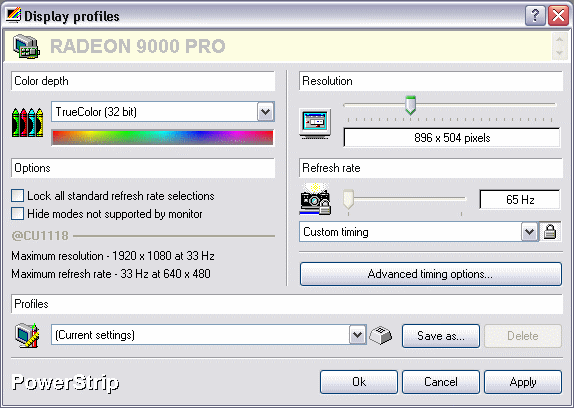Click the rainbow color spectrum bar
Viewport: 574px width, 408px height.
click(163, 138)
